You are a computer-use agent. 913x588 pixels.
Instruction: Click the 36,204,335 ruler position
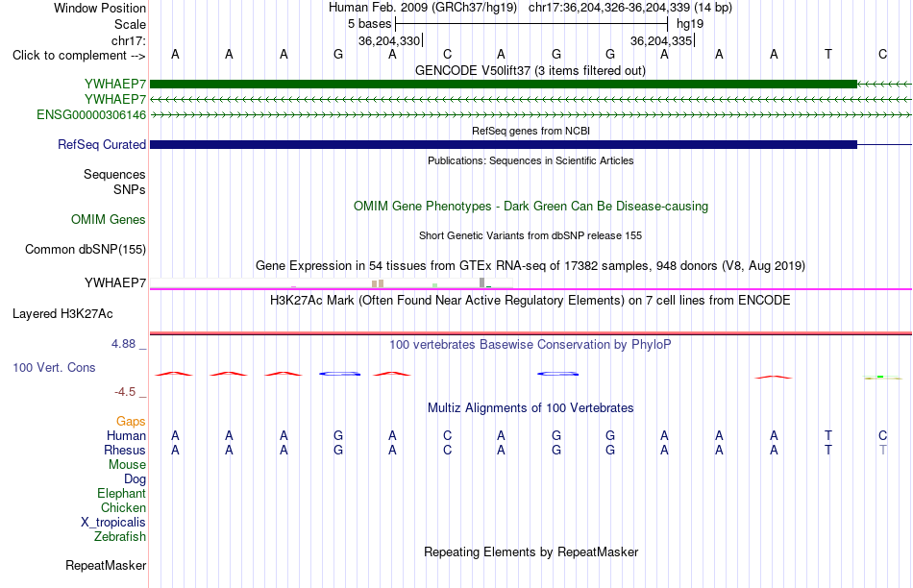coord(661,40)
